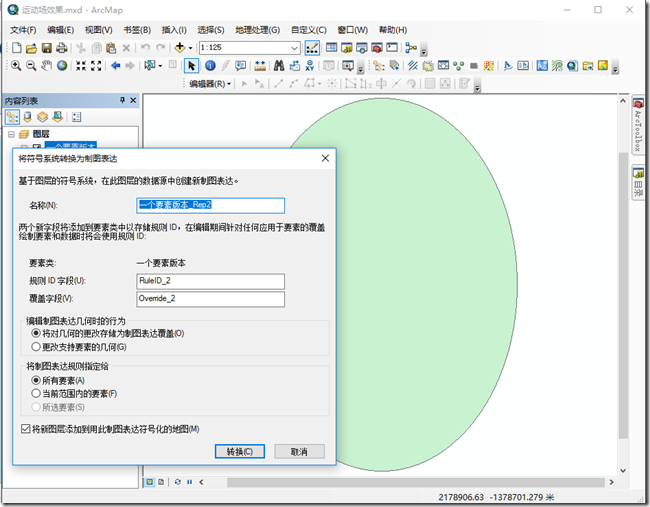Image resolution: width=650 pixels, height=507 pixels.
Task: Open the HTML Popup tool
Action: pos(240,65)
